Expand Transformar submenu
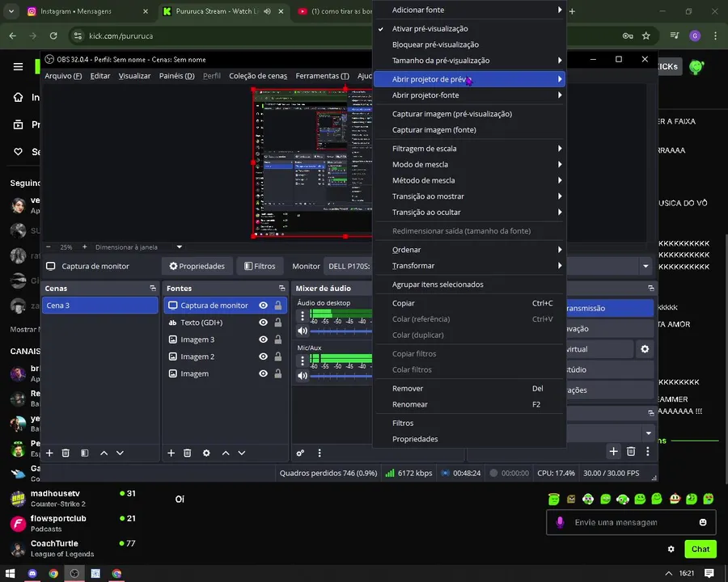The height and width of the screenshot is (582, 728). (469, 265)
